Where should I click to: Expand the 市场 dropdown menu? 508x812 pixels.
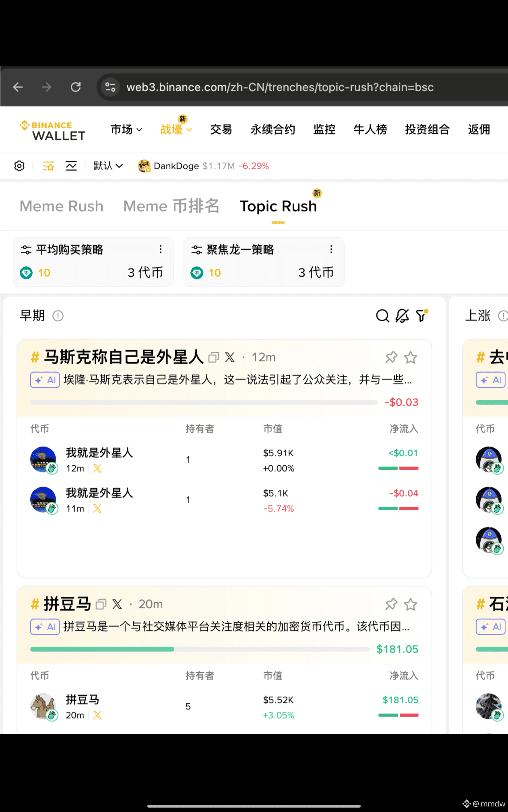click(126, 129)
